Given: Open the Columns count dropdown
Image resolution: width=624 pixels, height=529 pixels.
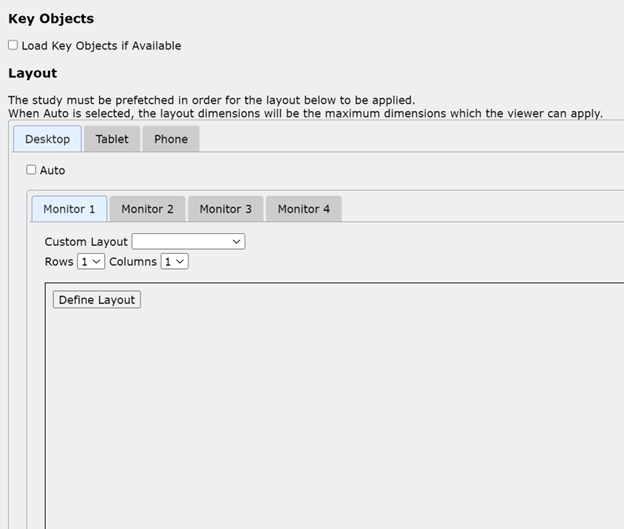Looking at the screenshot, I should [175, 261].
